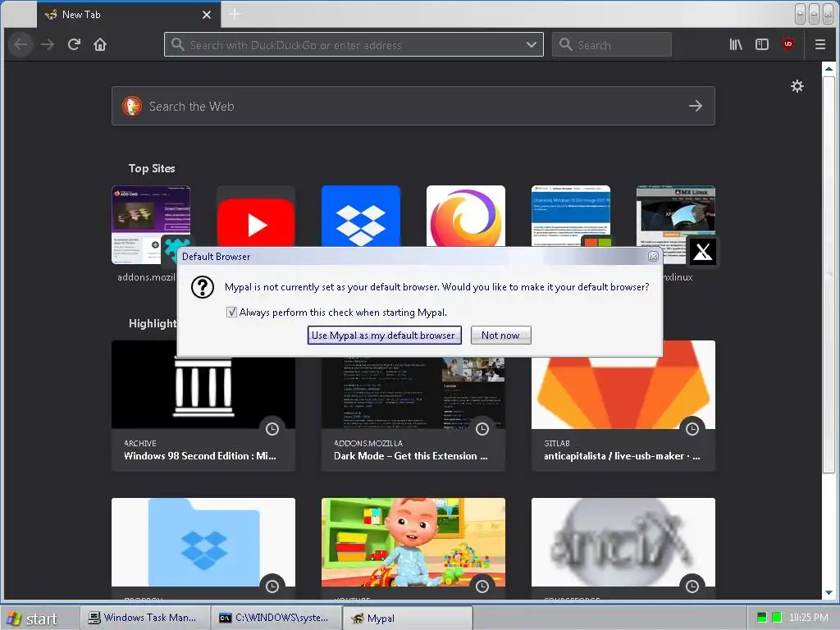Click the Not now button
The height and width of the screenshot is (630, 840).
(x=500, y=336)
